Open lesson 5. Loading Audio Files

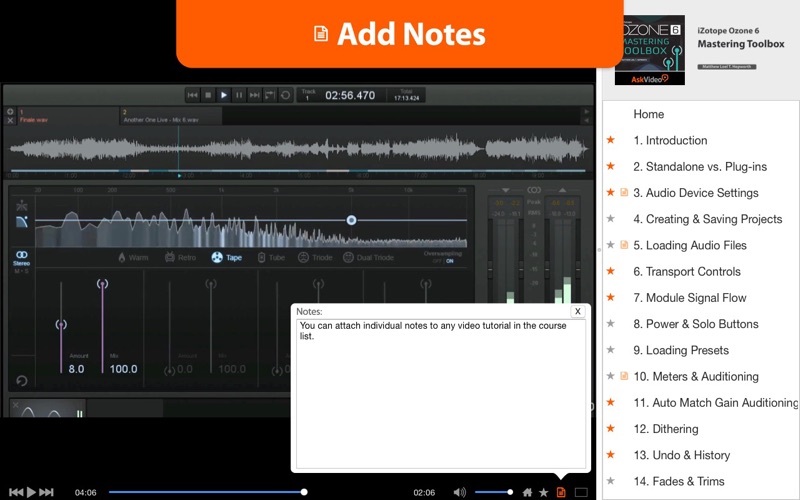[690, 245]
